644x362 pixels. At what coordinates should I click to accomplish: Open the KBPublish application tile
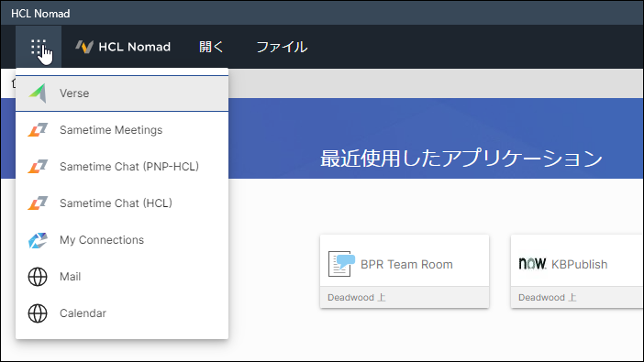click(577, 271)
